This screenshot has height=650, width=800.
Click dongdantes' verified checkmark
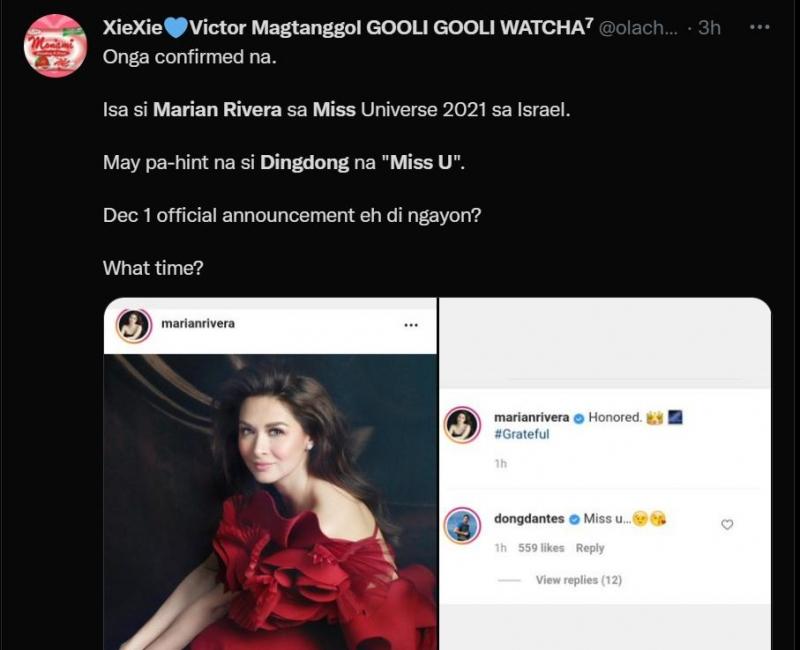573,519
